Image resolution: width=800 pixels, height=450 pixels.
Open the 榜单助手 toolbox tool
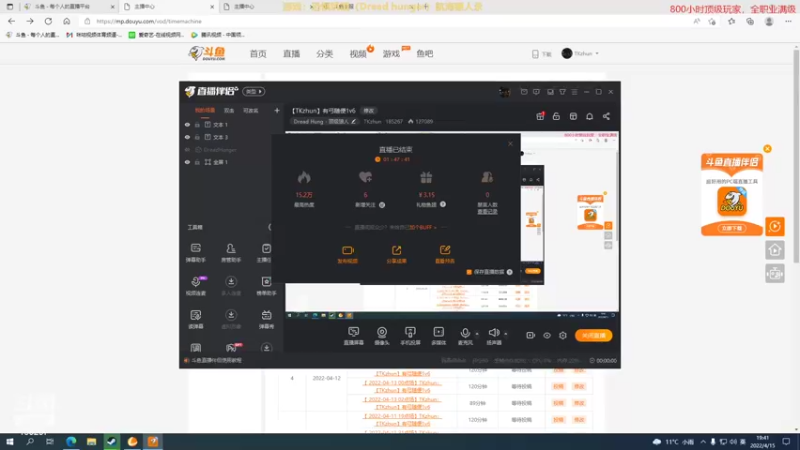point(266,286)
